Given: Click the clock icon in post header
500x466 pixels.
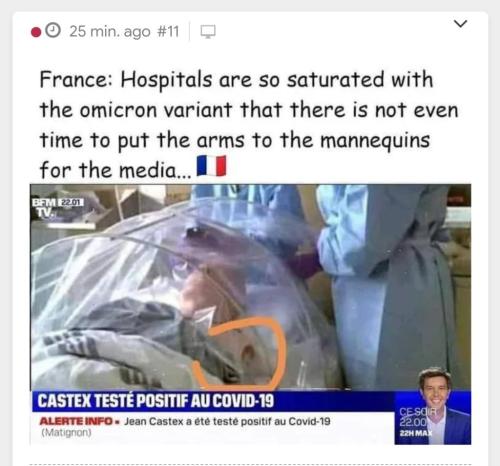Looking at the screenshot, I should [53, 30].
